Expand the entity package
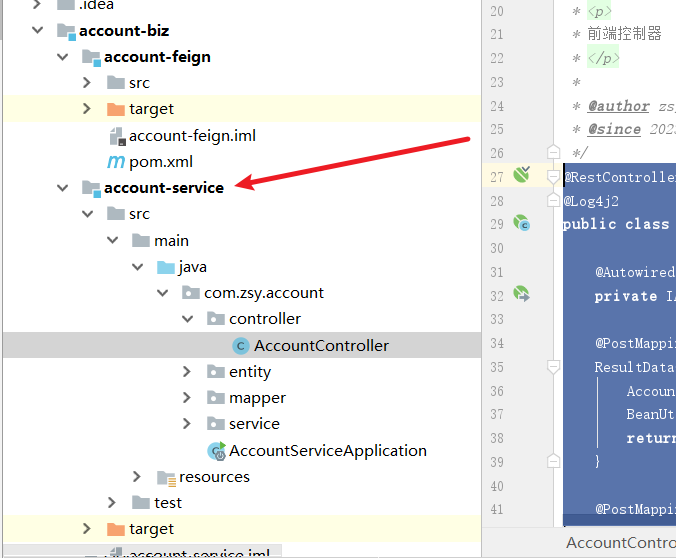The width and height of the screenshot is (676, 558). pyautogui.click(x=187, y=372)
